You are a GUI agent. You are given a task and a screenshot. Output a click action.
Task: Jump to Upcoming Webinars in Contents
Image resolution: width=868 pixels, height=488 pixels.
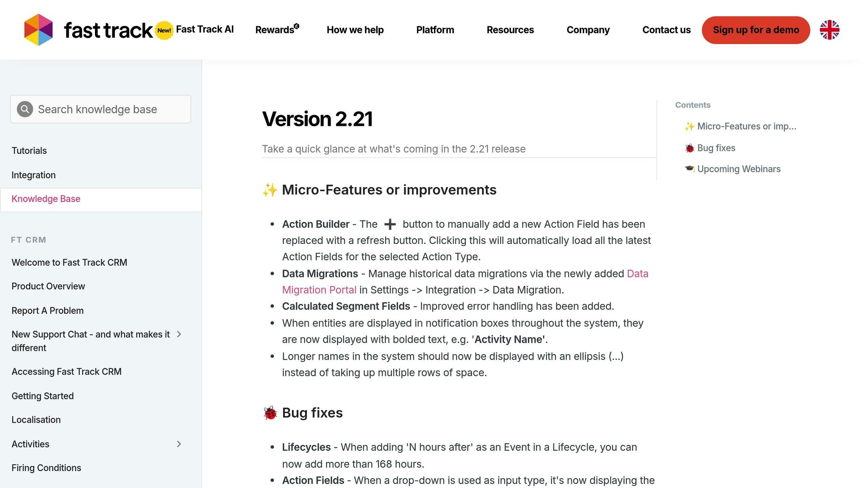point(738,169)
